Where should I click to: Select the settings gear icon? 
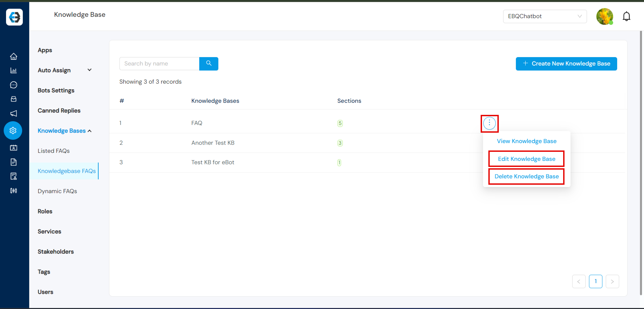(x=13, y=130)
